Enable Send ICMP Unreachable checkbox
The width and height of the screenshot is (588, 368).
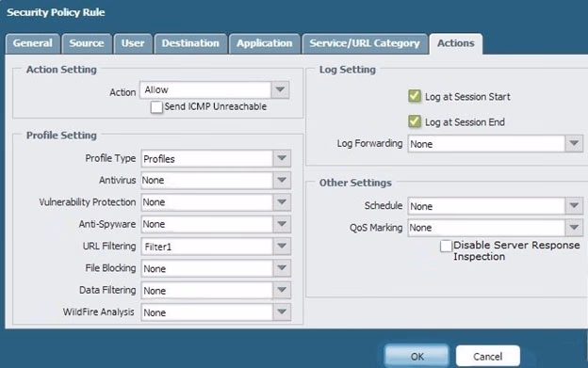coord(156,107)
